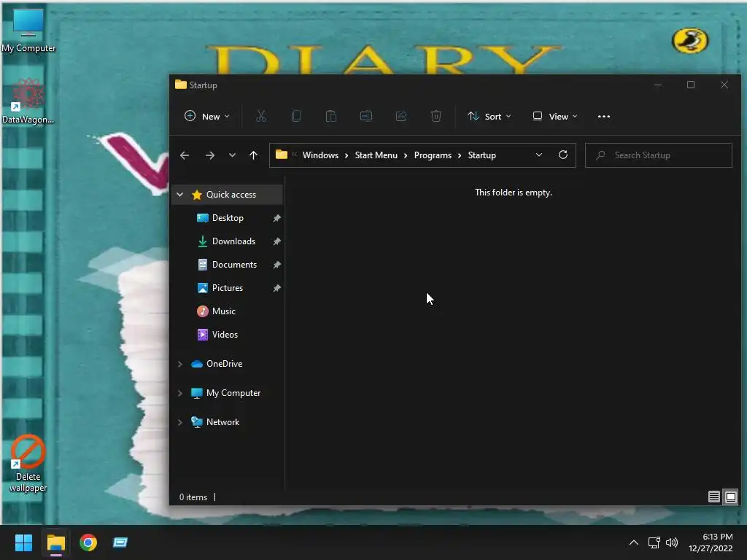The width and height of the screenshot is (747, 560).
Task: Click File Explorer in the taskbar
Action: pos(55,542)
